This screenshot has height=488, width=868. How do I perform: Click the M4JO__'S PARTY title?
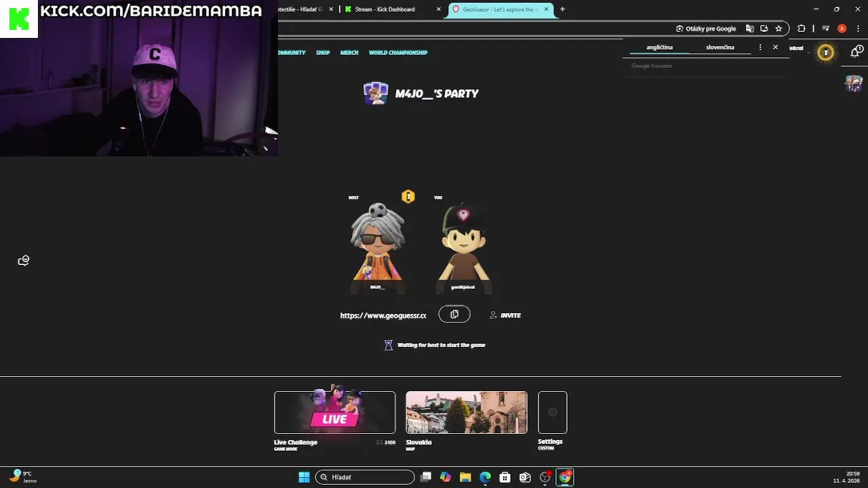pos(437,94)
